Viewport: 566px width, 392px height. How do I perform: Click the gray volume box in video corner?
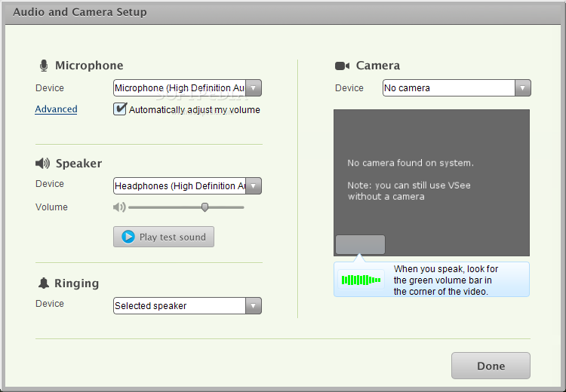(x=360, y=244)
